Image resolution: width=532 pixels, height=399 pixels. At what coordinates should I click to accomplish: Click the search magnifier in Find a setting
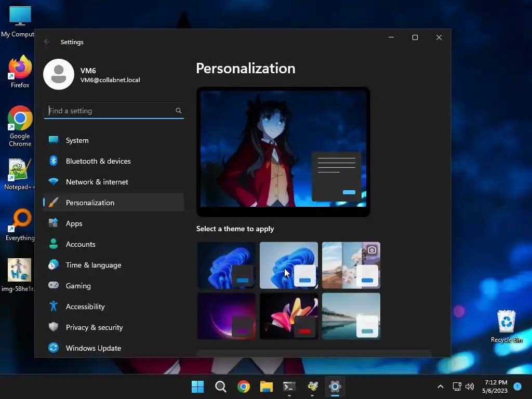pyautogui.click(x=179, y=111)
